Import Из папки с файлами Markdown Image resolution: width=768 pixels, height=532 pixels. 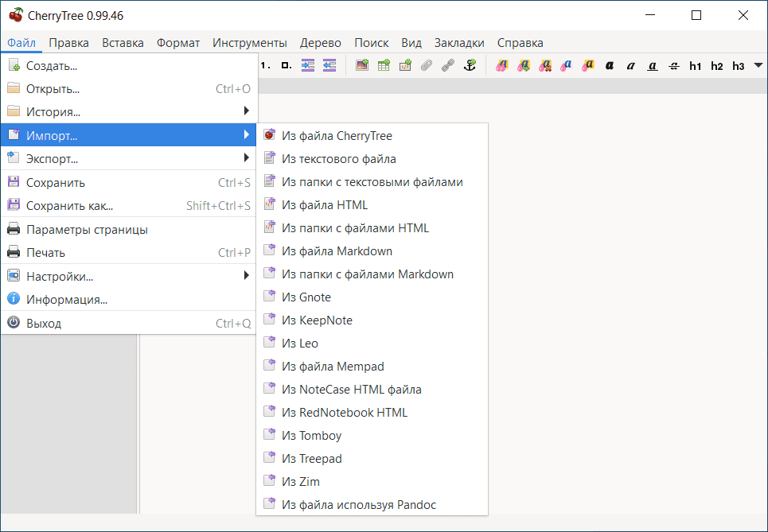click(372, 274)
